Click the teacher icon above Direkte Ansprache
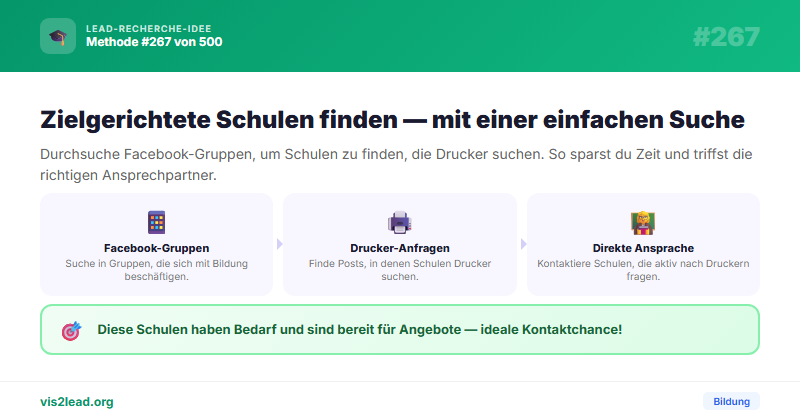The image size is (800, 420). coord(643,223)
